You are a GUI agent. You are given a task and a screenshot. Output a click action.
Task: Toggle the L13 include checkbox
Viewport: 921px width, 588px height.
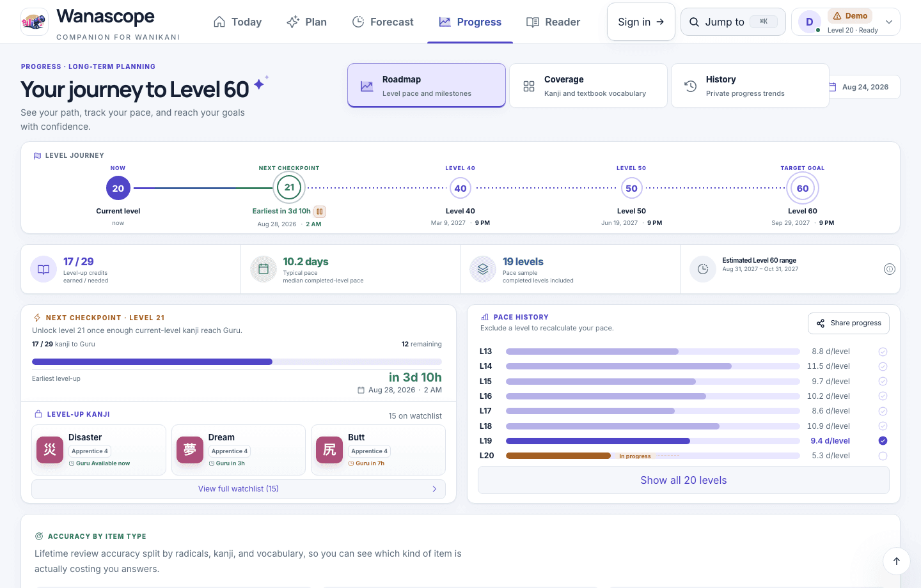tap(883, 352)
